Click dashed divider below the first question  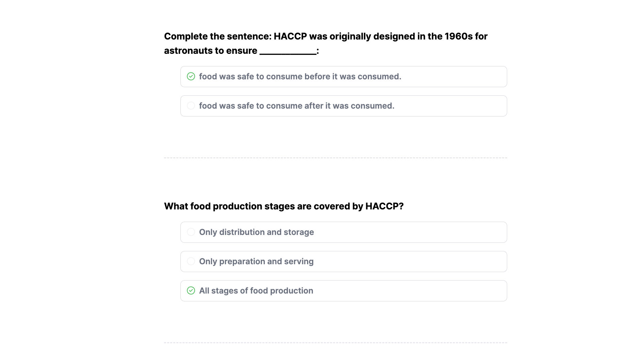335,158
